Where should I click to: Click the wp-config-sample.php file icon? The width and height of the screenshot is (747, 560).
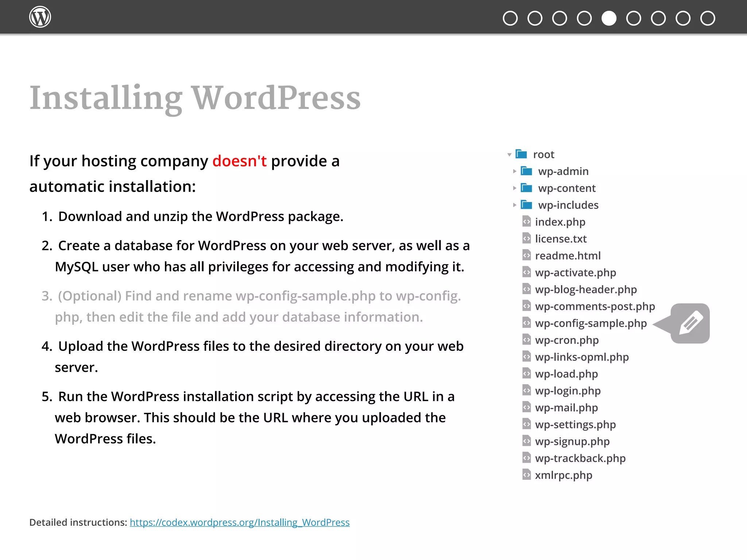pos(526,323)
